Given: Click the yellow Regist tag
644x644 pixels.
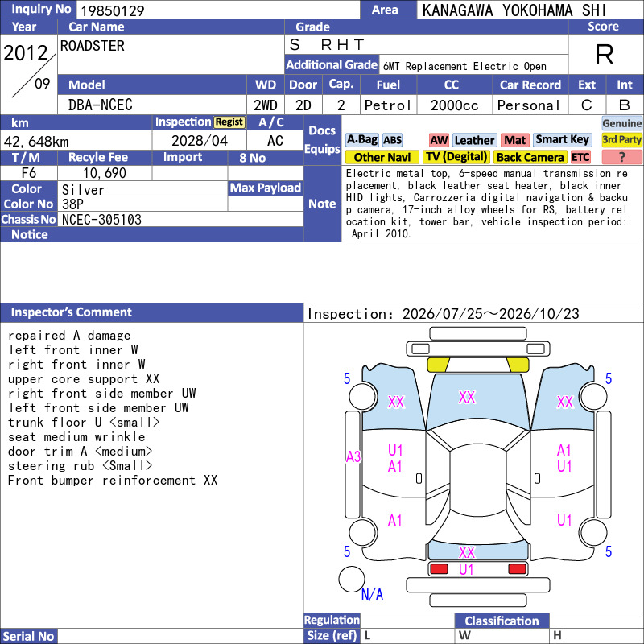Looking at the screenshot, I should click(229, 122).
